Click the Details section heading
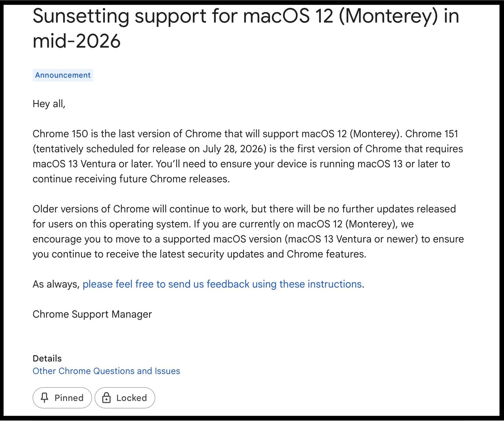Image resolution: width=504 pixels, height=421 pixels. point(47,358)
